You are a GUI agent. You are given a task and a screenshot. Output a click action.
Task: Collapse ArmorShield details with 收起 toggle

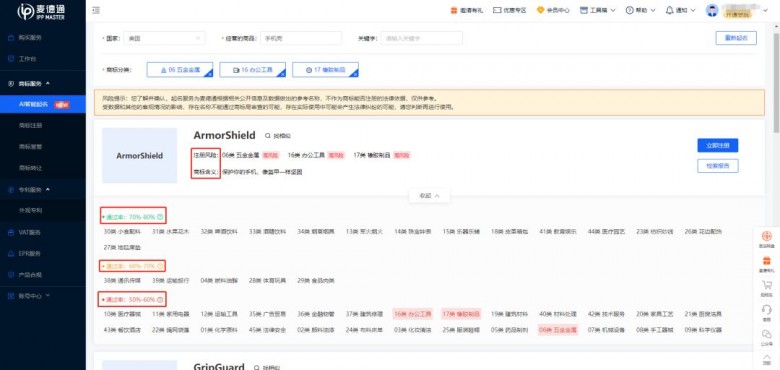pyautogui.click(x=429, y=196)
